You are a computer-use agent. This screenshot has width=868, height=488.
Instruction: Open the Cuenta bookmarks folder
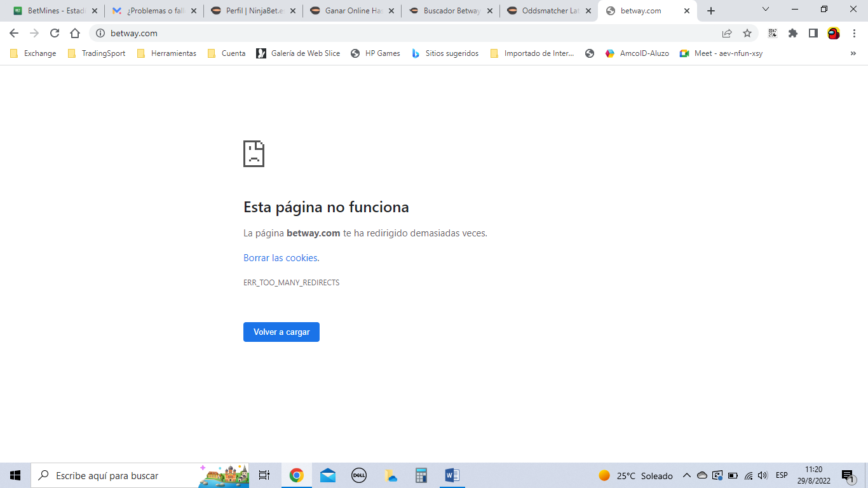pos(226,53)
